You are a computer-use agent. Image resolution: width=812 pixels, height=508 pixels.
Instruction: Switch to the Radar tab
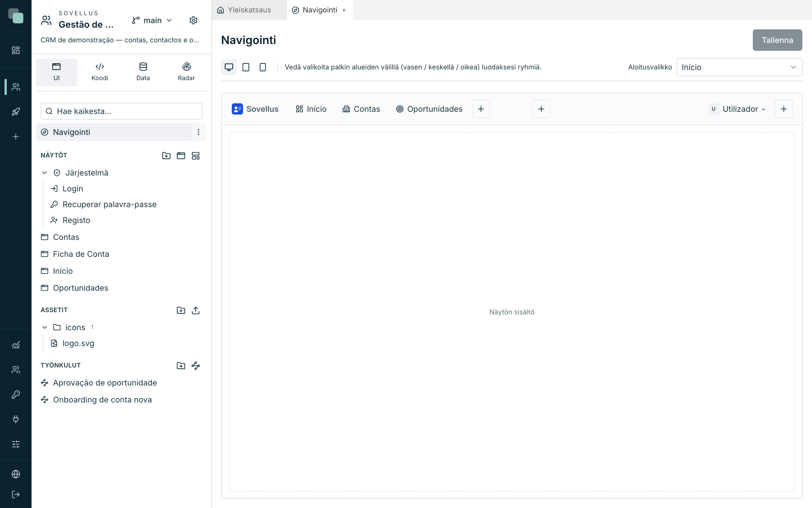[186, 72]
